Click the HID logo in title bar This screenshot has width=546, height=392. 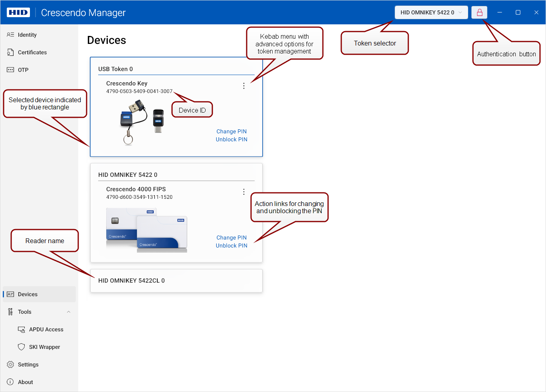18,12
